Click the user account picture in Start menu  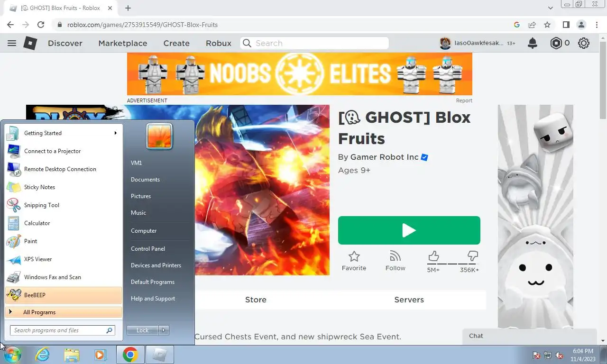pyautogui.click(x=159, y=136)
